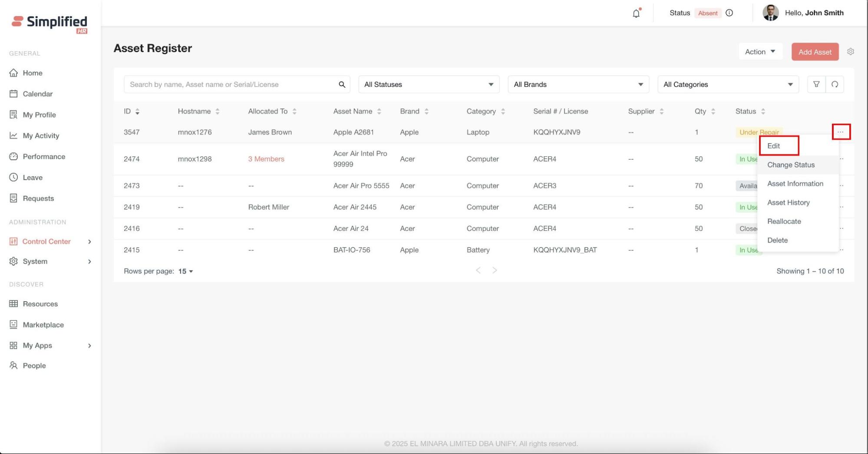Focus the asset search input field
This screenshot has height=454, width=868.
(230, 85)
